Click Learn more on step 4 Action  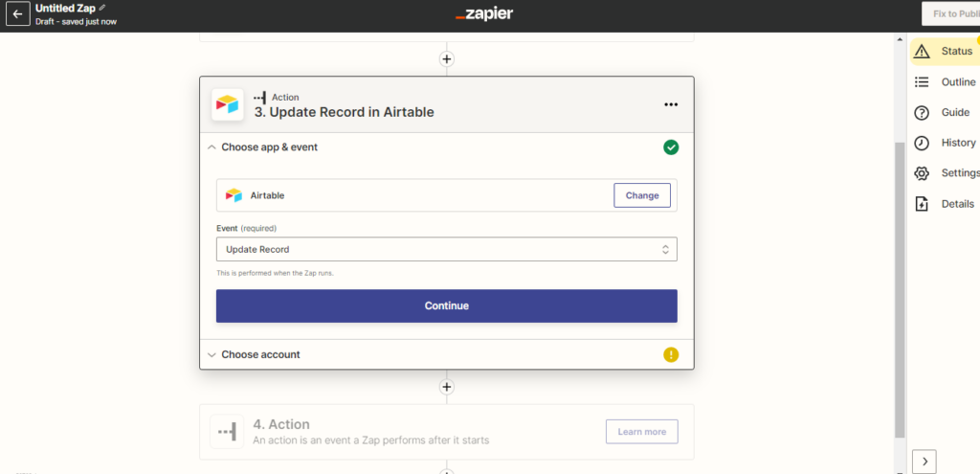(642, 432)
